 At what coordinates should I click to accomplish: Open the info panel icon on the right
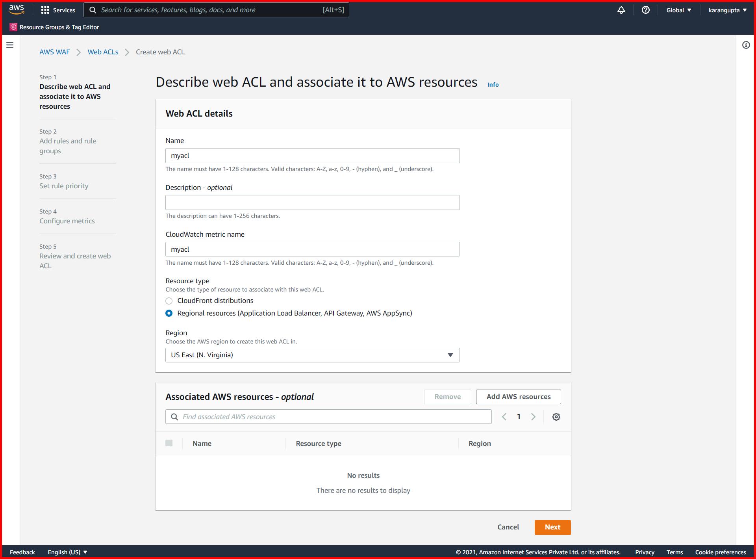(745, 45)
